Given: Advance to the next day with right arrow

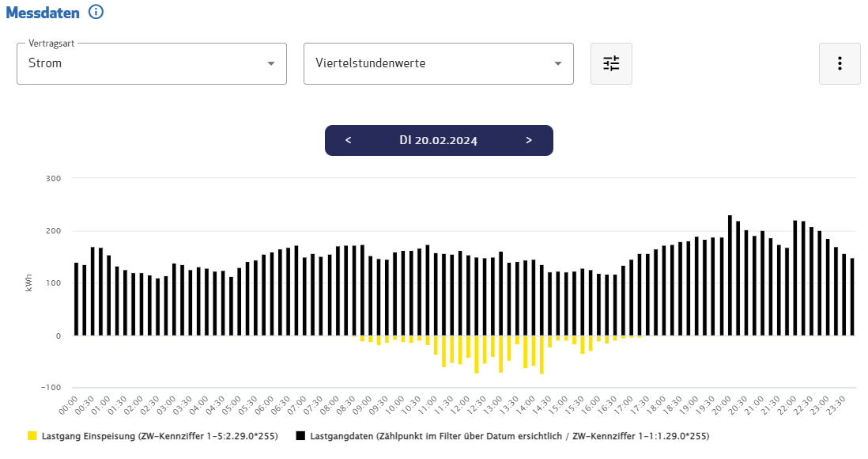Looking at the screenshot, I should pos(529,140).
